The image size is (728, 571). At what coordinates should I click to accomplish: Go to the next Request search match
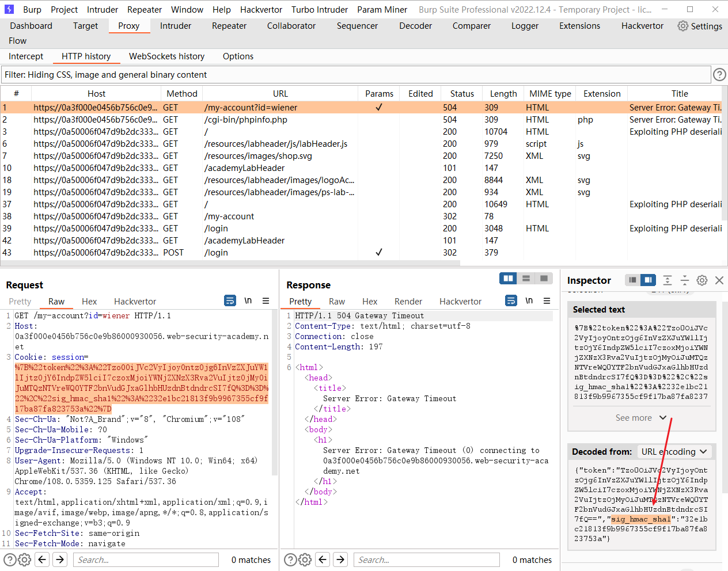click(60, 559)
